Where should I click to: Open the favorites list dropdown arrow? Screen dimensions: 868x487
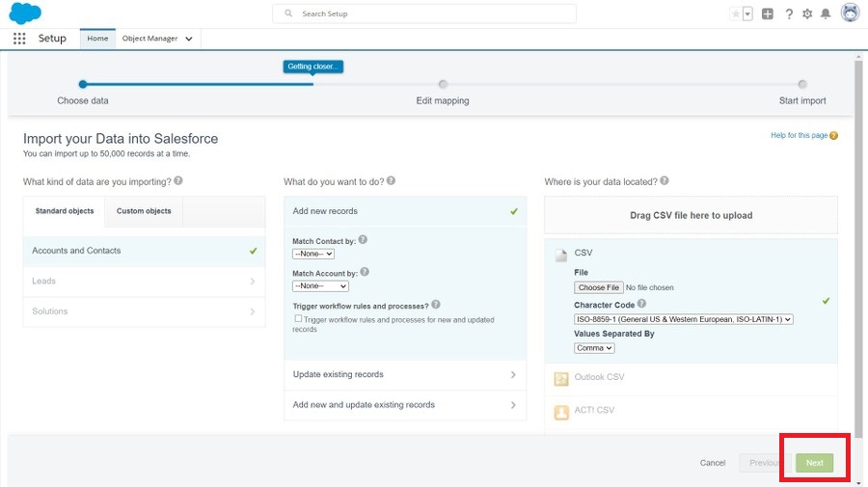pyautogui.click(x=747, y=14)
